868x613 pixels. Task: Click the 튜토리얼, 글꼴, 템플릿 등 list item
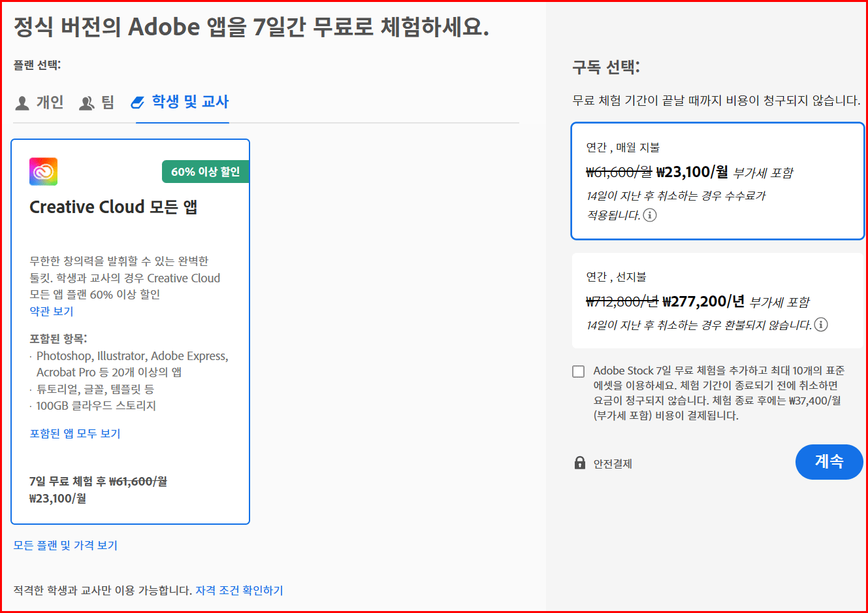coord(95,389)
